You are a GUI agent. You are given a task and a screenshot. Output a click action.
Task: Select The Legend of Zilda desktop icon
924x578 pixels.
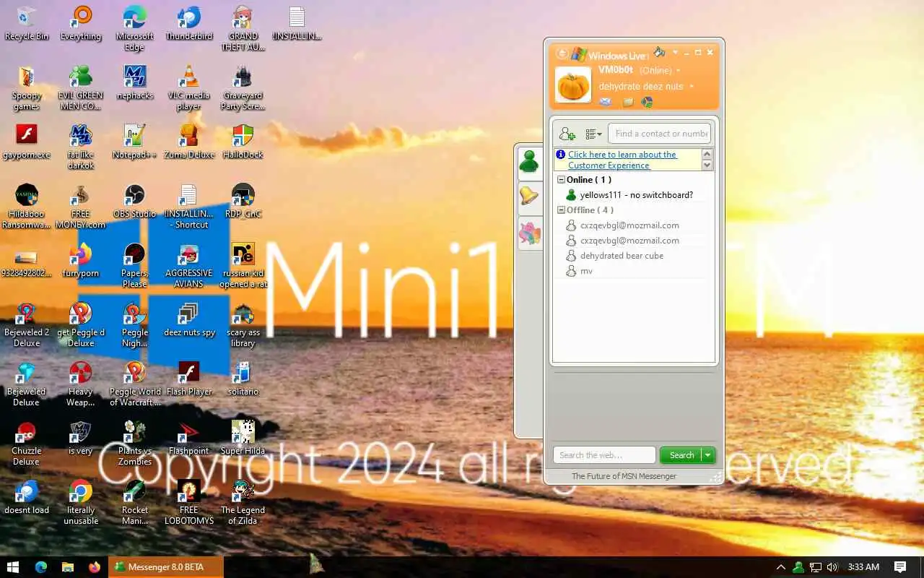tap(243, 502)
